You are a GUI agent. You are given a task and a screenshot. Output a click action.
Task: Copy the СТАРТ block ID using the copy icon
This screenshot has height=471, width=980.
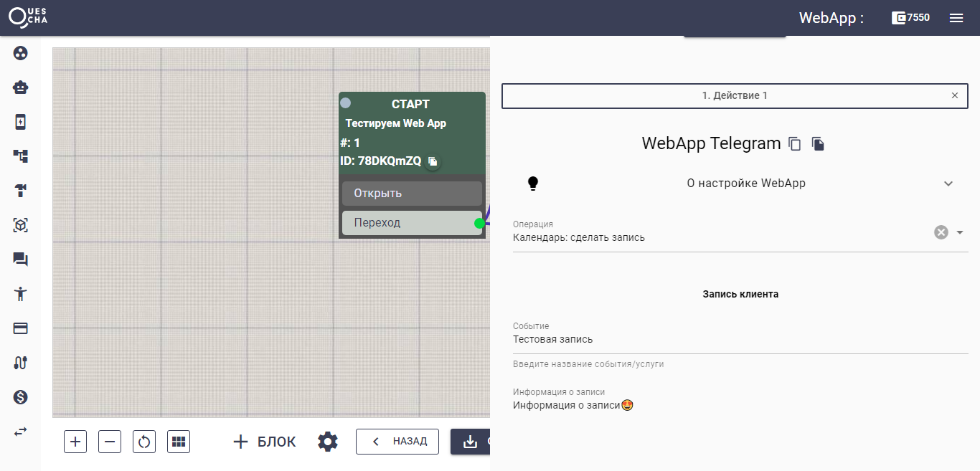(433, 162)
